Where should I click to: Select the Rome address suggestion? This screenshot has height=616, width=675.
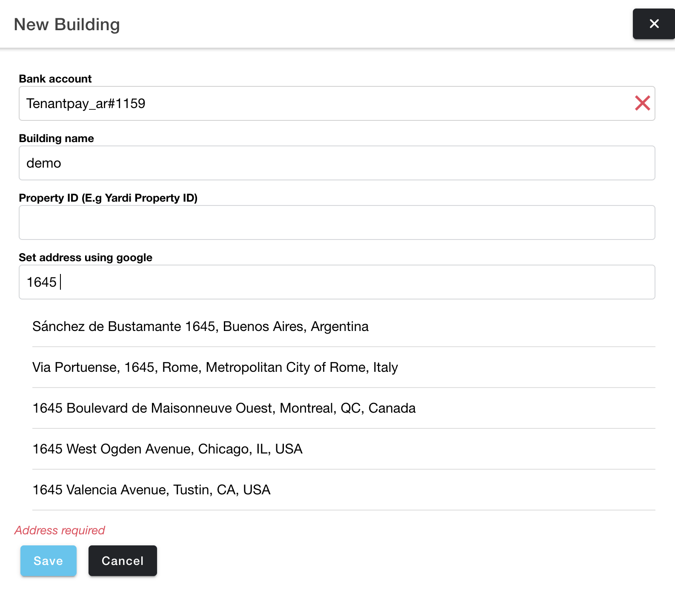tap(215, 367)
